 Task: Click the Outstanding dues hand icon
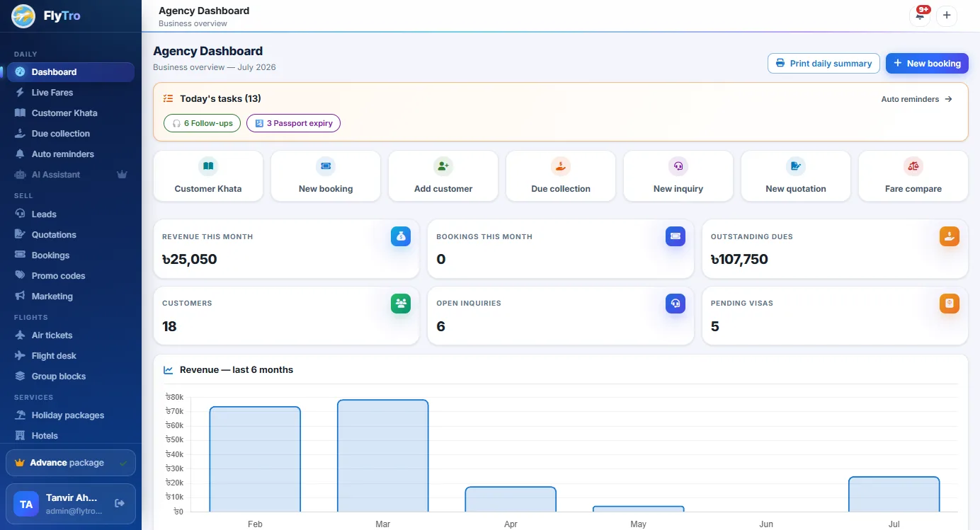pyautogui.click(x=950, y=236)
